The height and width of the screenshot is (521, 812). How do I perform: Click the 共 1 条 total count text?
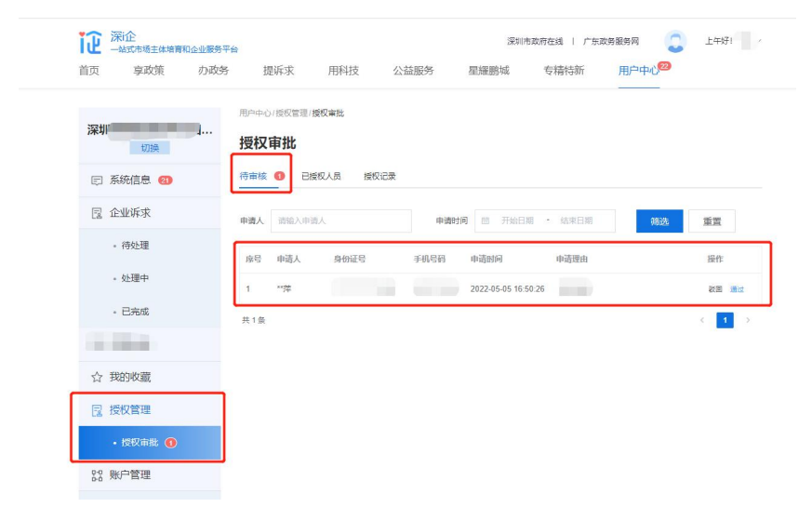(x=254, y=320)
